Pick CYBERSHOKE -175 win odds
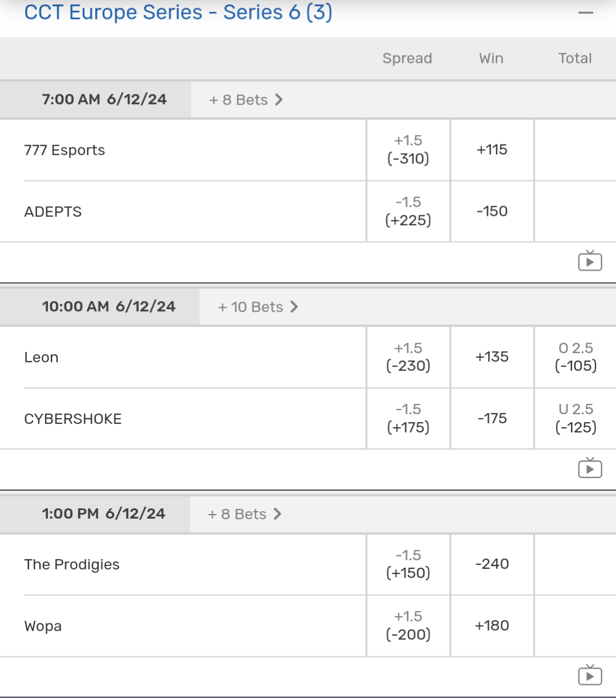This screenshot has height=698, width=616. click(492, 419)
